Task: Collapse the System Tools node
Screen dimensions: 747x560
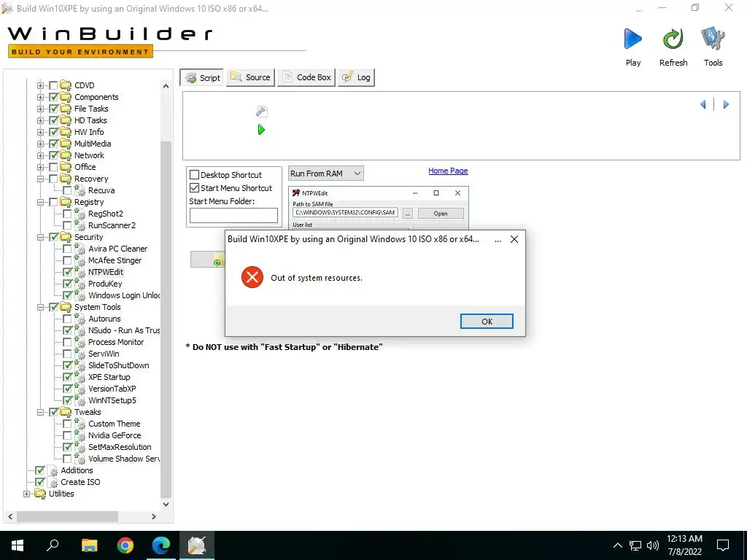Action: click(x=41, y=307)
